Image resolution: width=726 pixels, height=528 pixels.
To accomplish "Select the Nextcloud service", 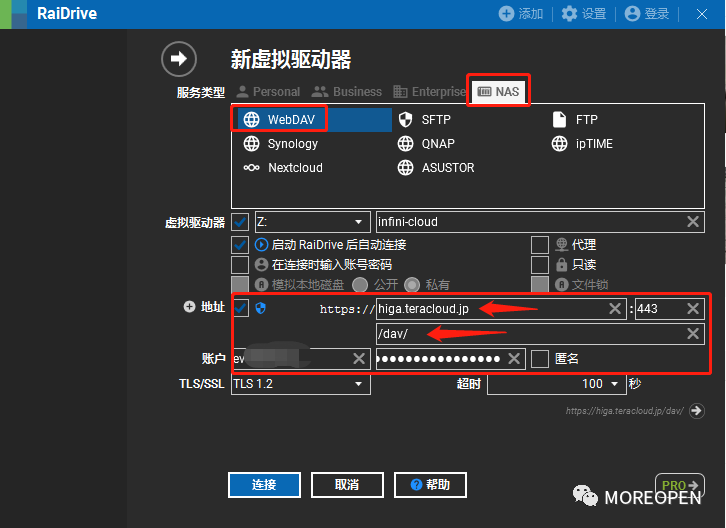I will tap(283, 168).
